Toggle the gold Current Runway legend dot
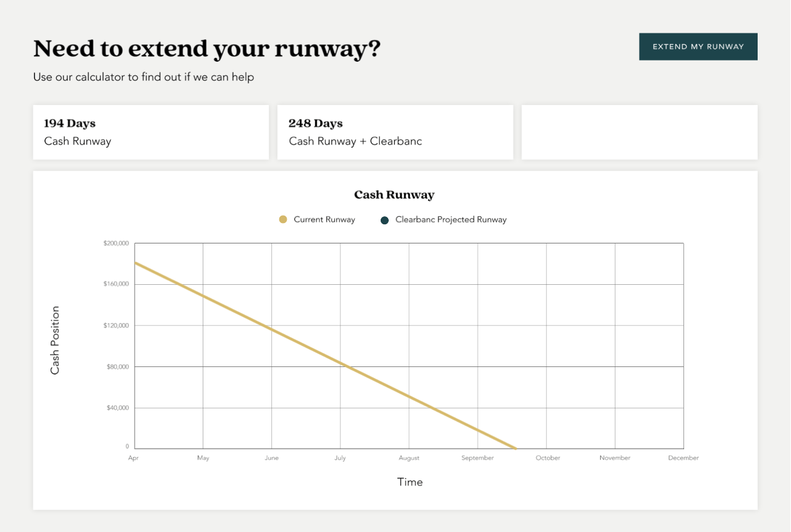The image size is (791, 532). (x=283, y=219)
